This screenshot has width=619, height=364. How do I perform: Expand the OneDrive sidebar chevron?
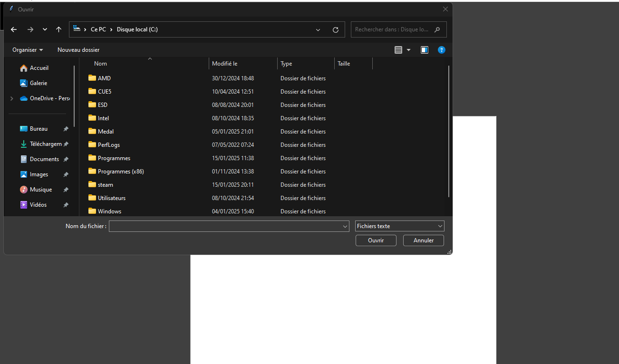(x=11, y=98)
